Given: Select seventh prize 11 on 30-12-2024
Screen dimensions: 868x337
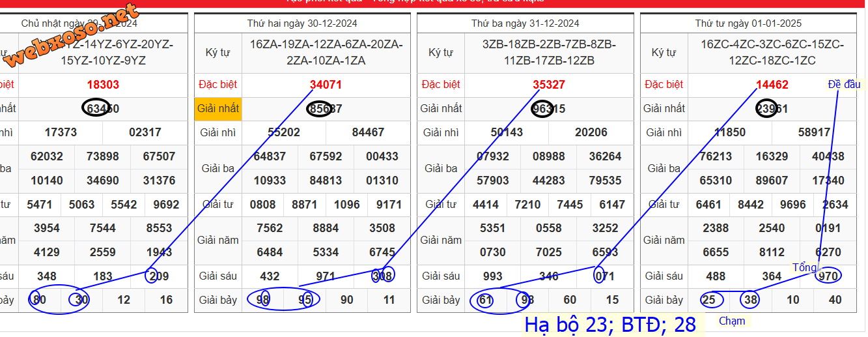Looking at the screenshot, I should pyautogui.click(x=389, y=300).
